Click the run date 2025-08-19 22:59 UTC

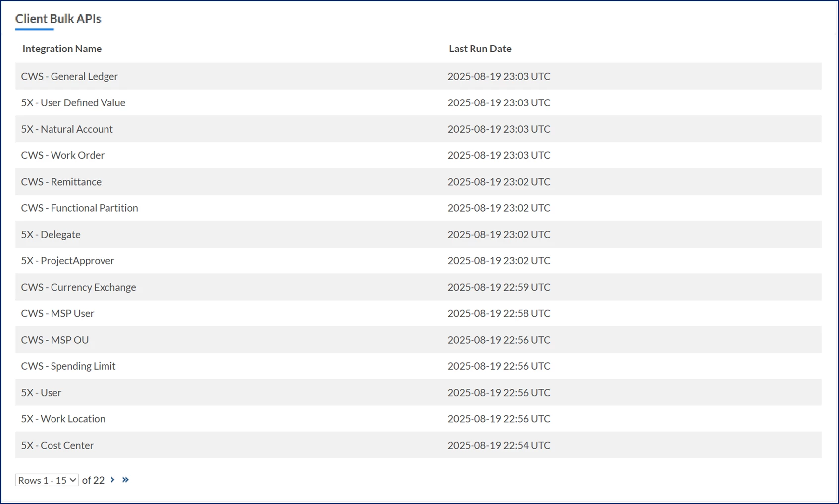tap(499, 287)
